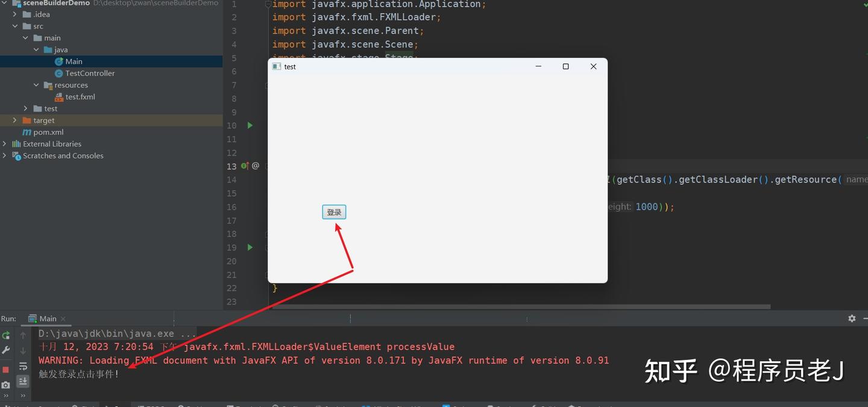Viewport: 868px width, 407px height.
Task: Collapse the src folder
Action: click(x=15, y=26)
